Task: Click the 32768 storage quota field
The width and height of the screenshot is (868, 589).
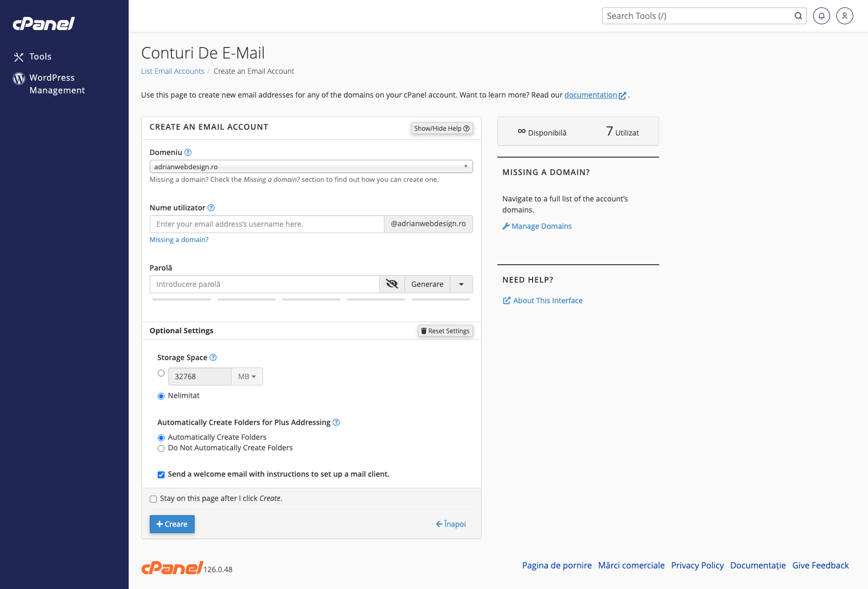Action: [199, 376]
